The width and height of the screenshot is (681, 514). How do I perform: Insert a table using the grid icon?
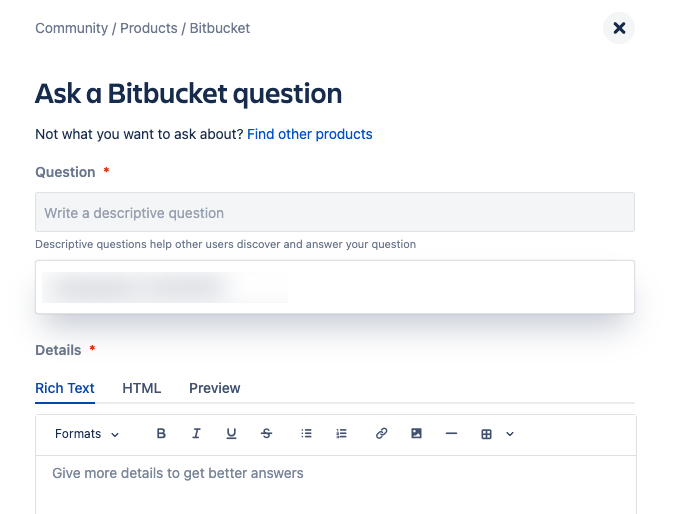point(486,434)
